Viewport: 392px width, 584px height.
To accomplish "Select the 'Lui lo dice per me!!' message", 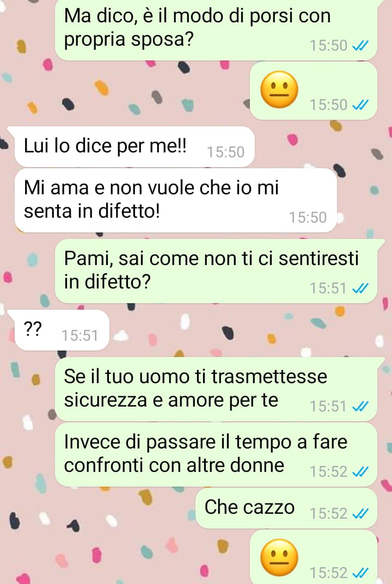I will pyautogui.click(x=134, y=146).
